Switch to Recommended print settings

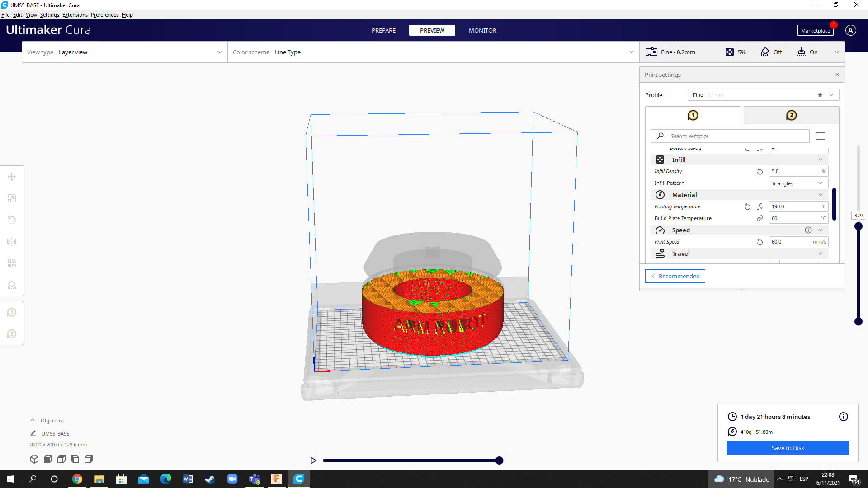tap(675, 276)
